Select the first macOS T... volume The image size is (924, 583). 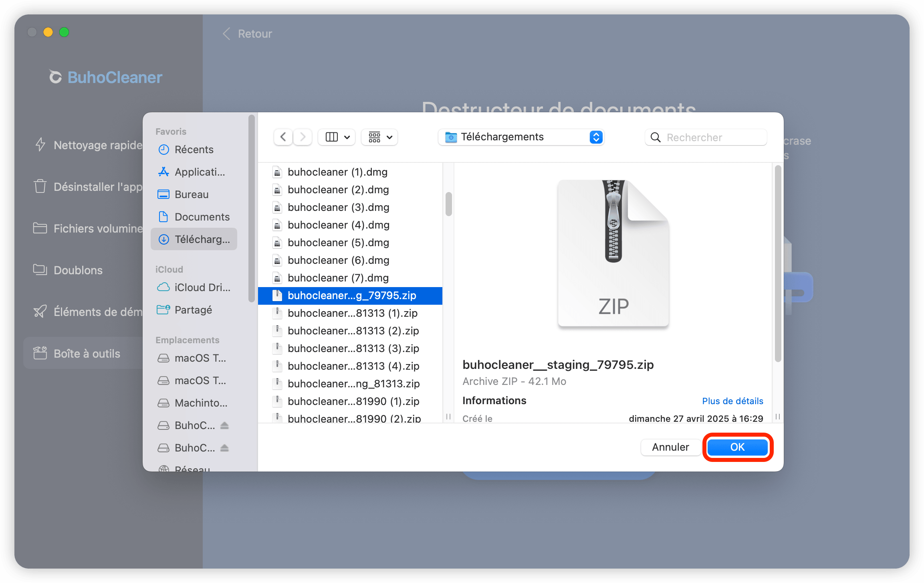tap(194, 358)
